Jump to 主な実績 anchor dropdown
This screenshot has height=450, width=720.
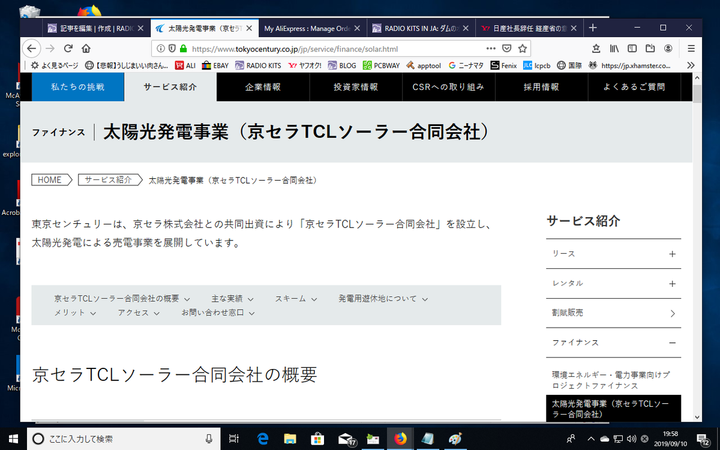point(232,299)
